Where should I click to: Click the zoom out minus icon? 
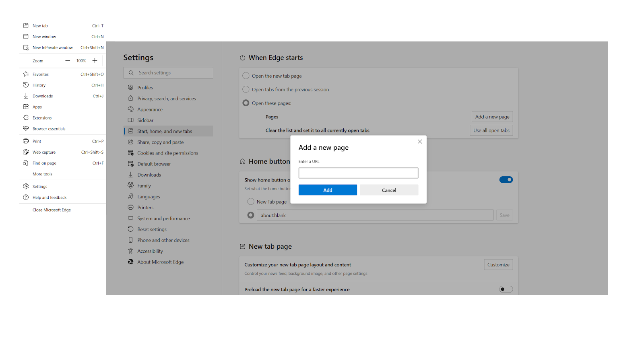pyautogui.click(x=68, y=61)
